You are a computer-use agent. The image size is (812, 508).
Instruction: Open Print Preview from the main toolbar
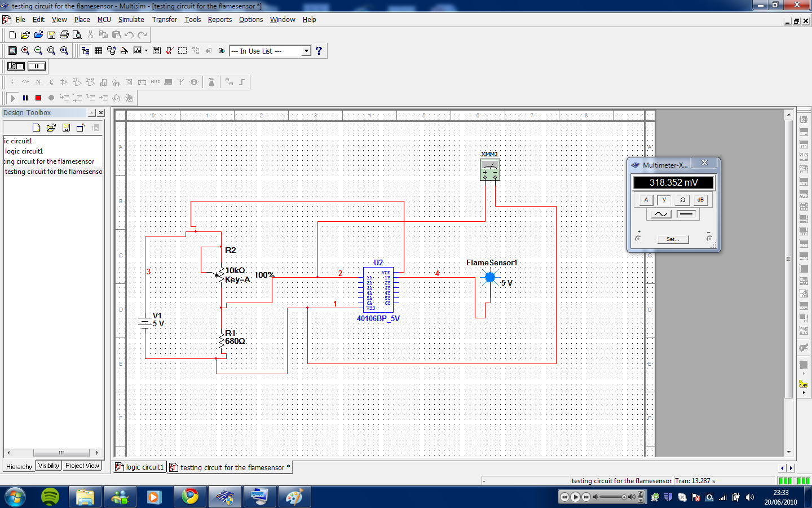click(77, 35)
